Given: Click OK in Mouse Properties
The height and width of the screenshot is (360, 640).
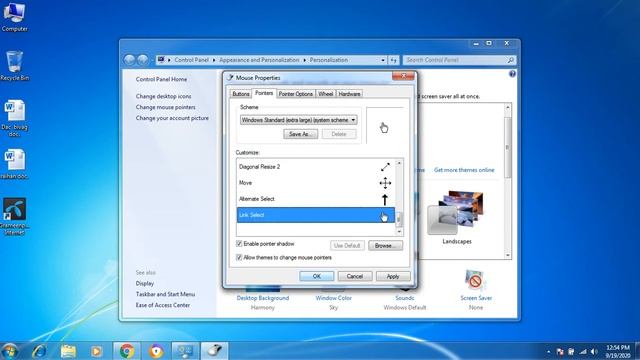Looking at the screenshot, I should click(317, 276).
